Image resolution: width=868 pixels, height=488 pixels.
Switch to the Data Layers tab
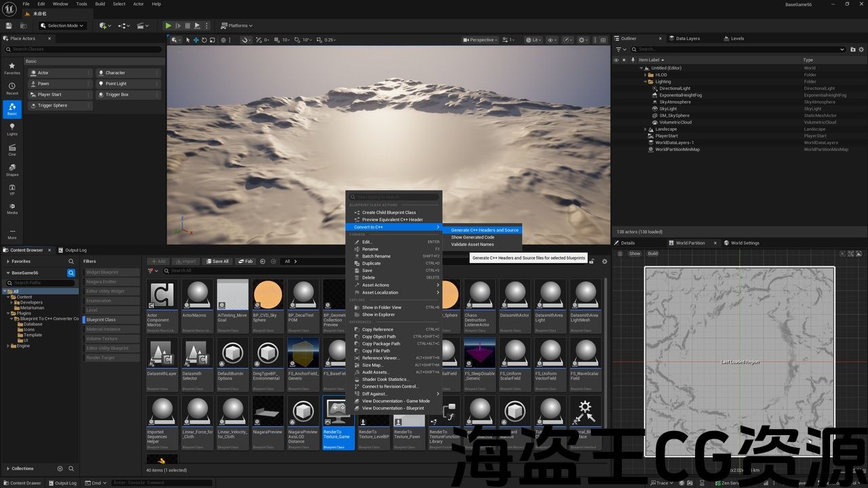click(x=688, y=39)
